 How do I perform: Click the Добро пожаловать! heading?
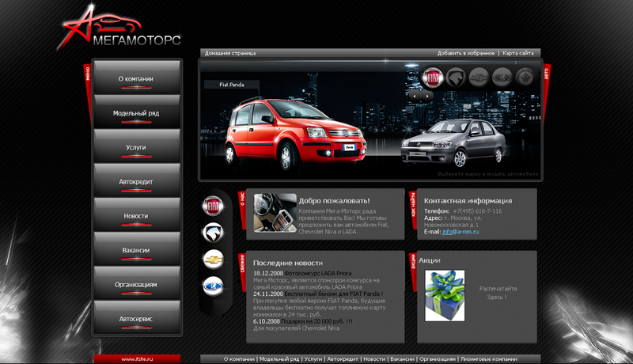tap(334, 200)
